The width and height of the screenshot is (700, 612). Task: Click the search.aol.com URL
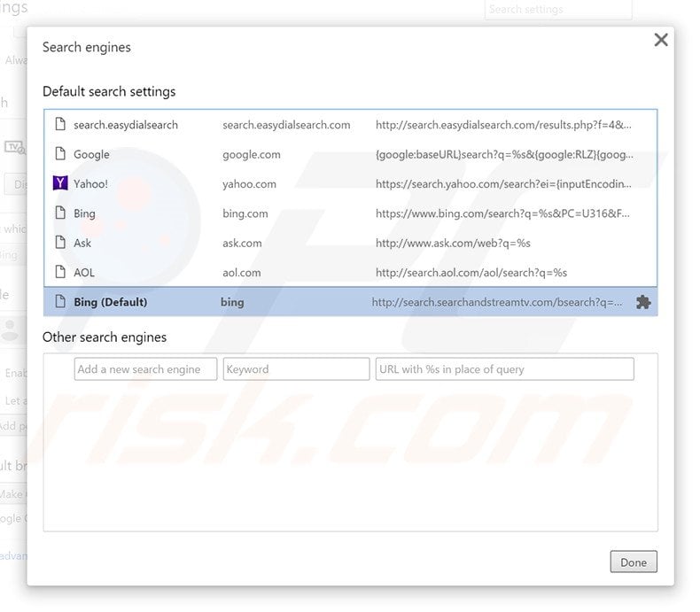[x=471, y=273]
